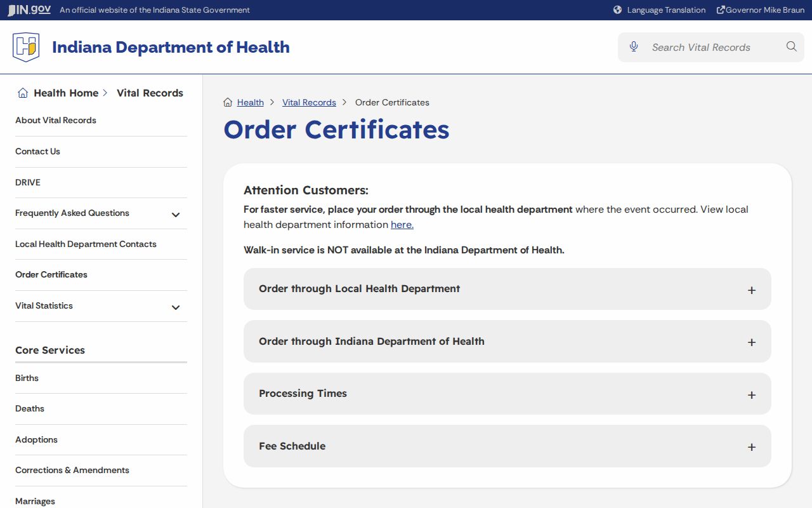Expand the Processing Times accordion
The height and width of the screenshot is (508, 812).
(507, 394)
